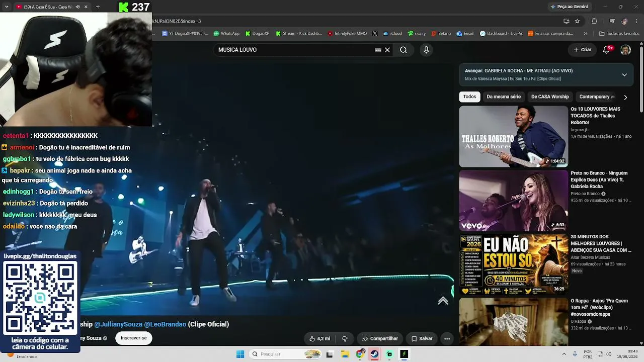Viewport: 644px width, 362px height.
Task: Click the Peça ao Gemini button
Action: pyautogui.click(x=569, y=7)
